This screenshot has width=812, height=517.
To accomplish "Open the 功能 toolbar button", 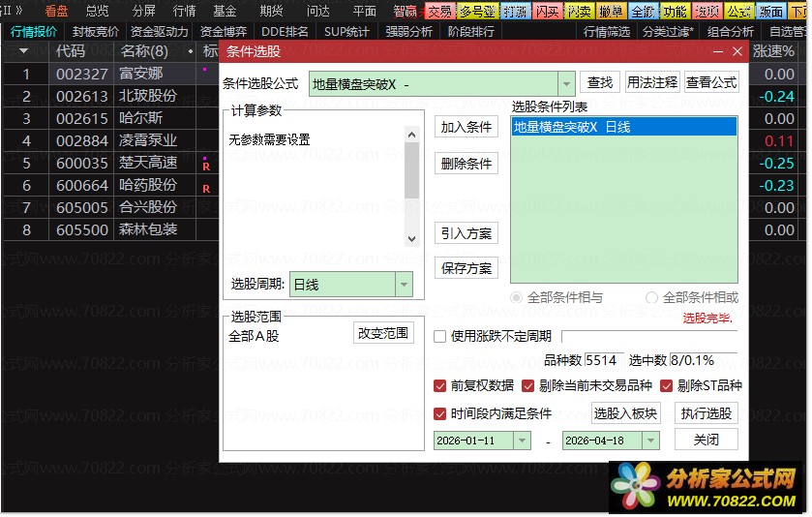I will tap(675, 12).
